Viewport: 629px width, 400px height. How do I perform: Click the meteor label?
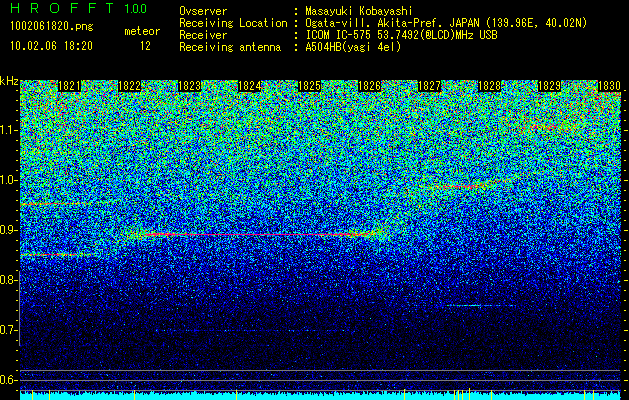point(142,31)
